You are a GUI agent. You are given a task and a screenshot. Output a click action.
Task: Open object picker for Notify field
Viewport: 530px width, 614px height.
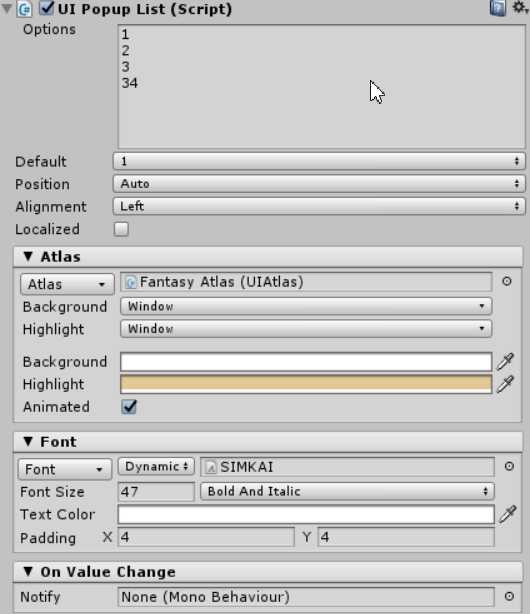(x=509, y=596)
